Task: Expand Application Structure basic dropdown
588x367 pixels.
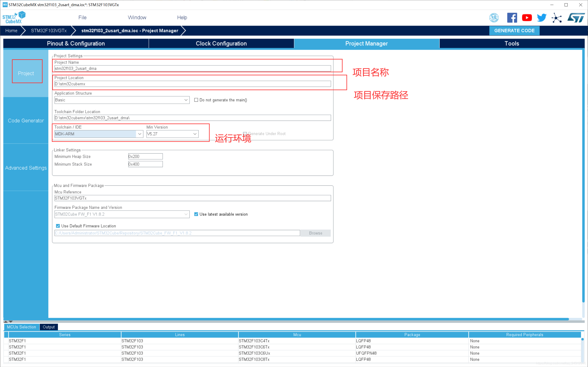Action: click(185, 100)
